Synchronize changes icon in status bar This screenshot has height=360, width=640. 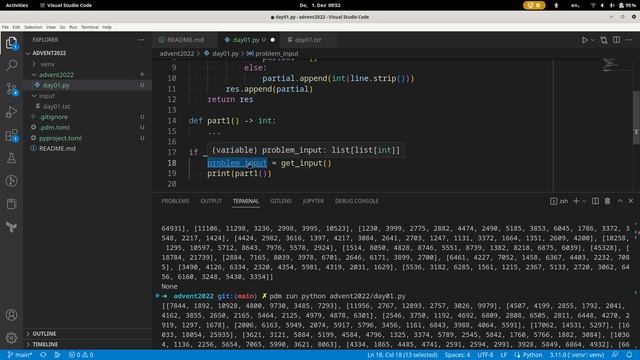(43, 355)
